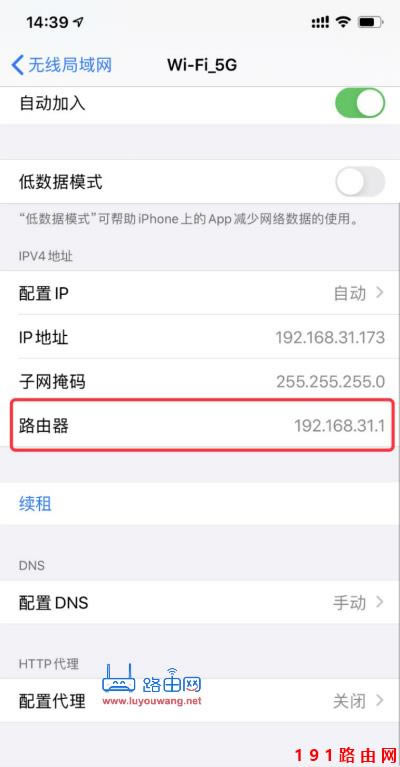Tap the back chevron to 无线局域网
The height and width of the screenshot is (767, 400).
[x=17, y=65]
